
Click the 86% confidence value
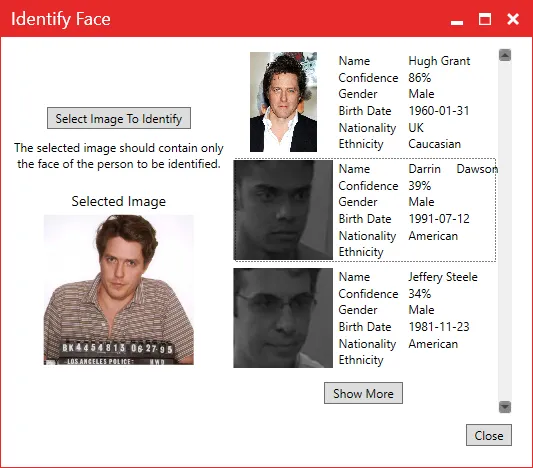419,77
